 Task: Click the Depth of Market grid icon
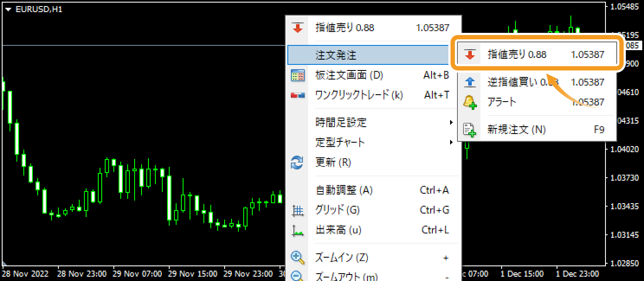(297, 75)
